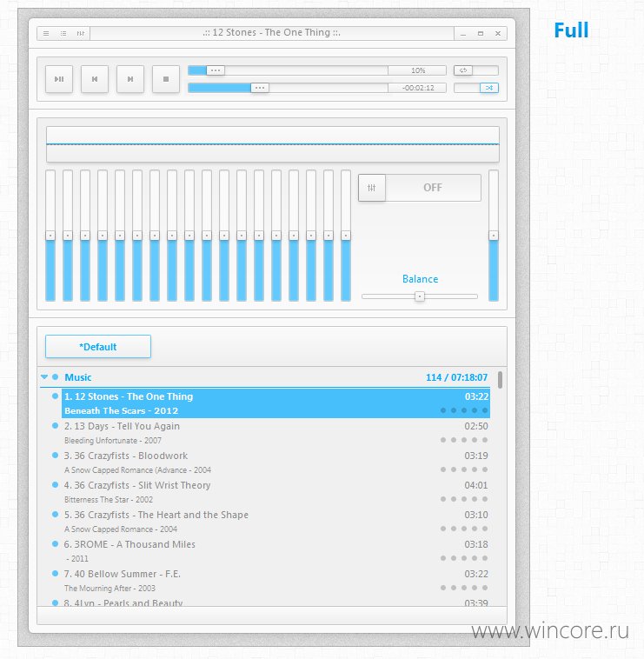The height and width of the screenshot is (659, 644).
Task: Click the first equalizer band slider knob
Action: point(50,236)
